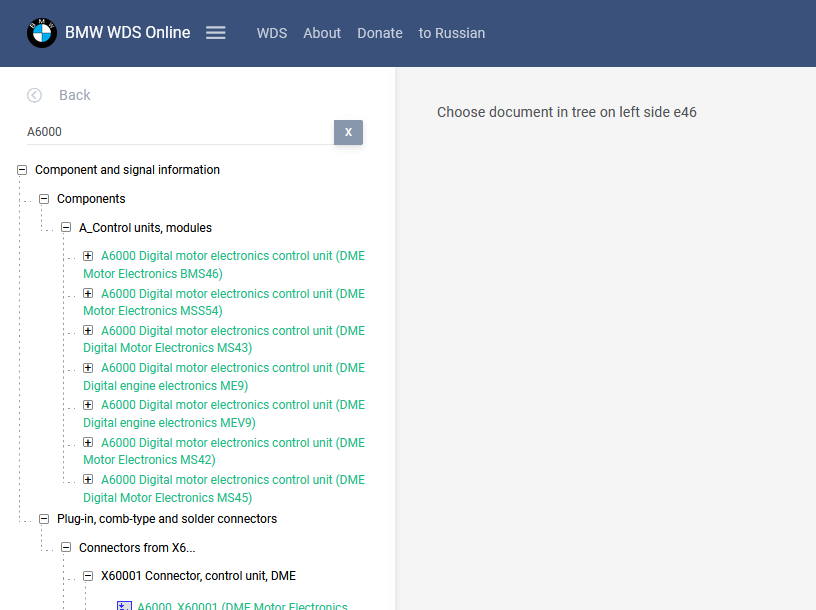Image resolution: width=816 pixels, height=610 pixels.
Task: Open A6000 Digital engine electronics MEV9 link
Action: tap(224, 413)
